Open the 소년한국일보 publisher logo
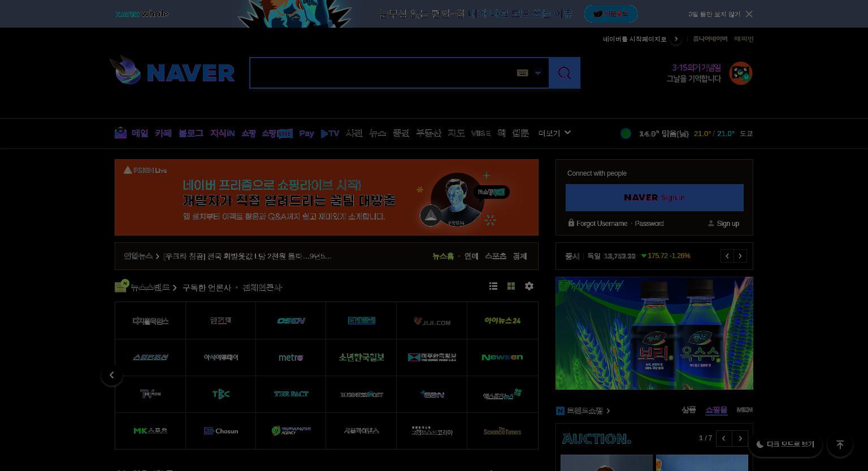The height and width of the screenshot is (471, 868). (361, 357)
